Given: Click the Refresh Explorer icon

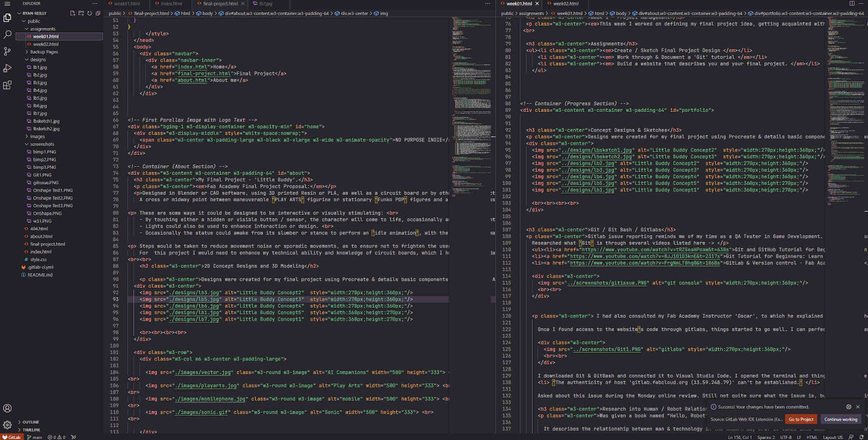Looking at the screenshot, I should coord(89,13).
